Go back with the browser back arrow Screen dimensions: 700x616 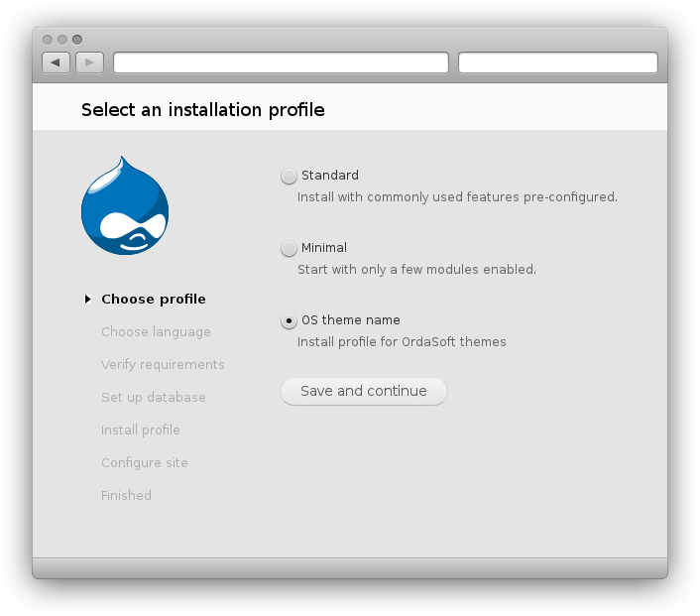(56, 62)
